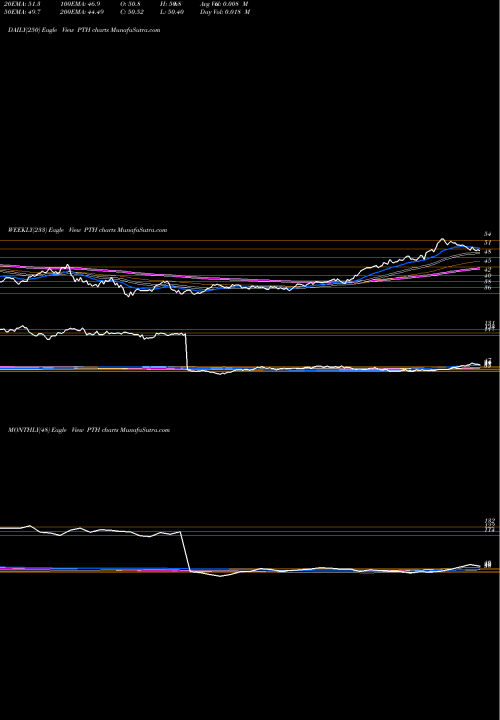The image size is (500, 720).
Task: Click the 54 price label on weekly axis
Action: [x=488, y=234]
